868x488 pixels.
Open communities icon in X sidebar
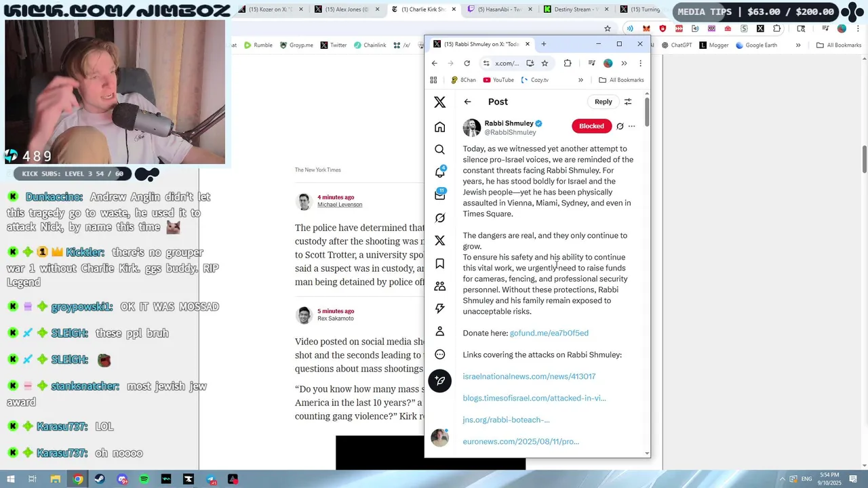click(x=439, y=286)
